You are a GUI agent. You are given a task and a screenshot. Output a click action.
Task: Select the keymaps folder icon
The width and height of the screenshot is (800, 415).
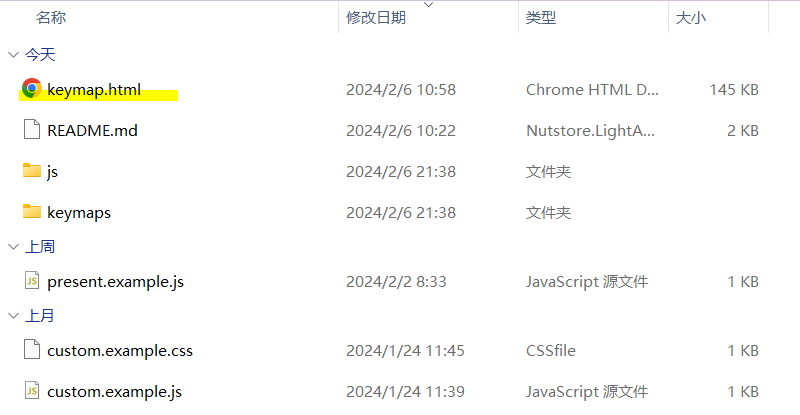tap(31, 212)
